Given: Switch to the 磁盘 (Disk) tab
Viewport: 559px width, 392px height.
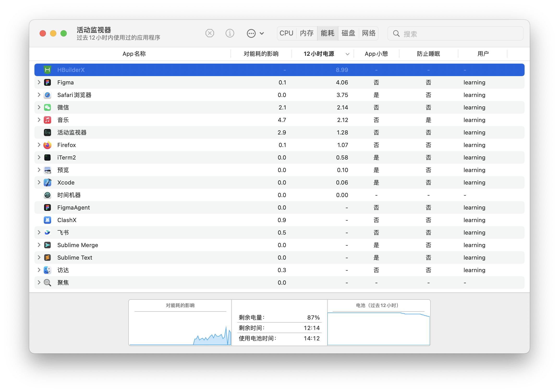Looking at the screenshot, I should point(348,33).
